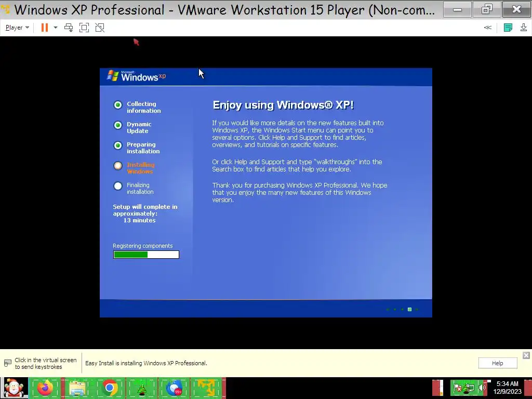The height and width of the screenshot is (399, 532).
Task: Click the flag notification tray icon
Action: coord(457,388)
